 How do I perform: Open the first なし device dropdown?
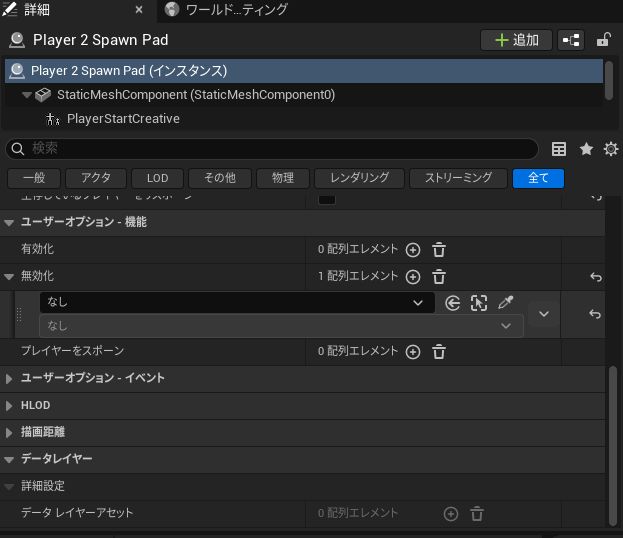(237, 303)
